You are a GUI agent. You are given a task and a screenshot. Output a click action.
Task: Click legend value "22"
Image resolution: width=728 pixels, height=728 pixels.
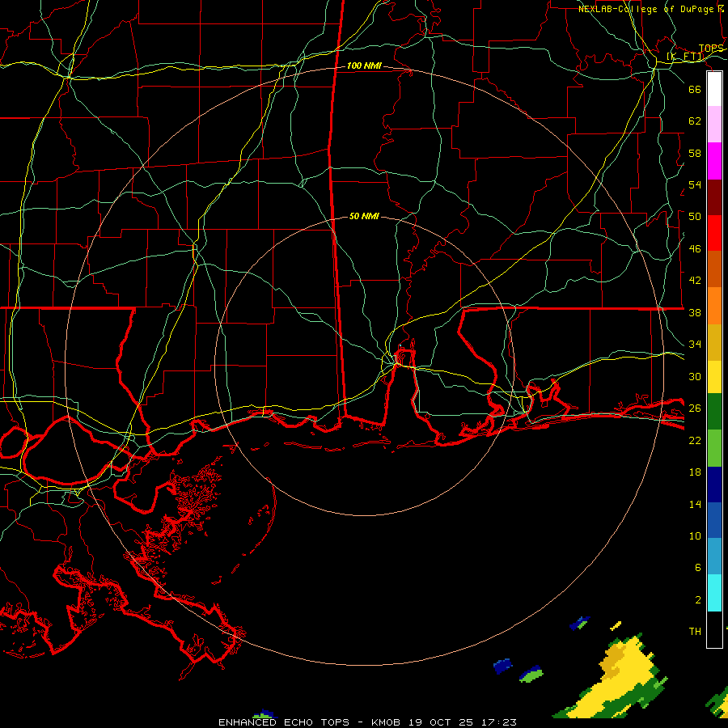pos(695,440)
